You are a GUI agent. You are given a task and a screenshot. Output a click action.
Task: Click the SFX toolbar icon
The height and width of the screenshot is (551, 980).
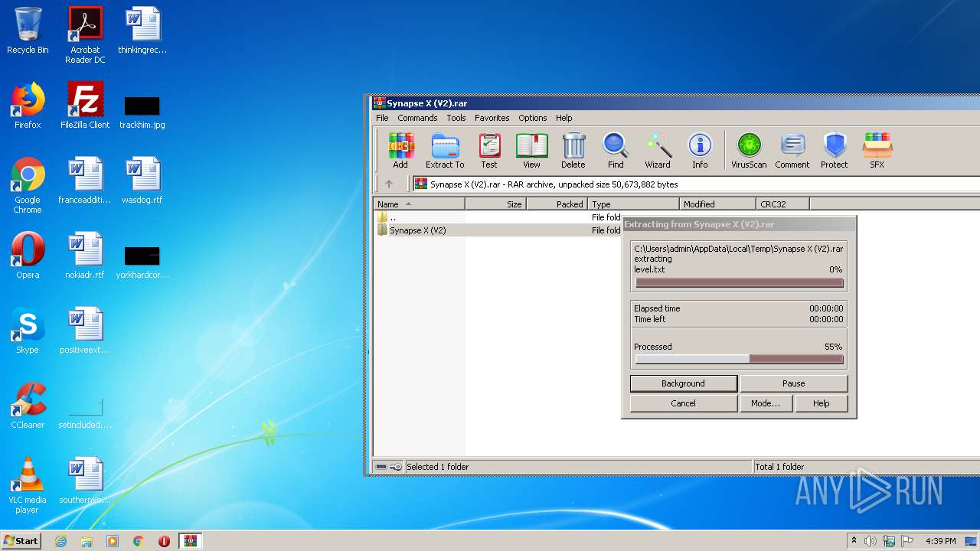pyautogui.click(x=877, y=150)
